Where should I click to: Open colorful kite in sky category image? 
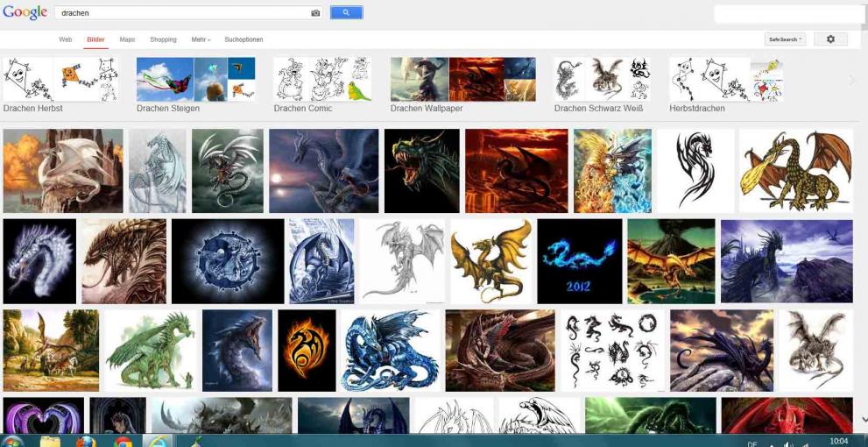pyautogui.click(x=165, y=79)
